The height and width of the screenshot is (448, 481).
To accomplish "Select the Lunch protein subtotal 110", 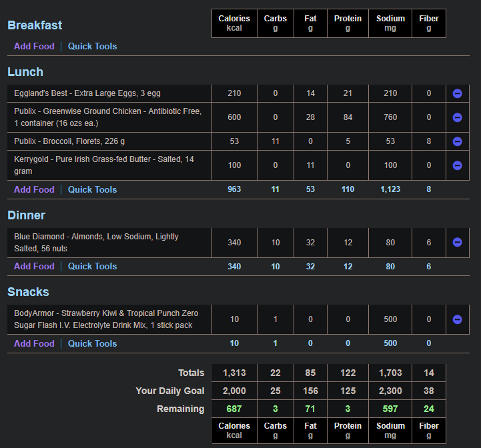I will (x=348, y=189).
